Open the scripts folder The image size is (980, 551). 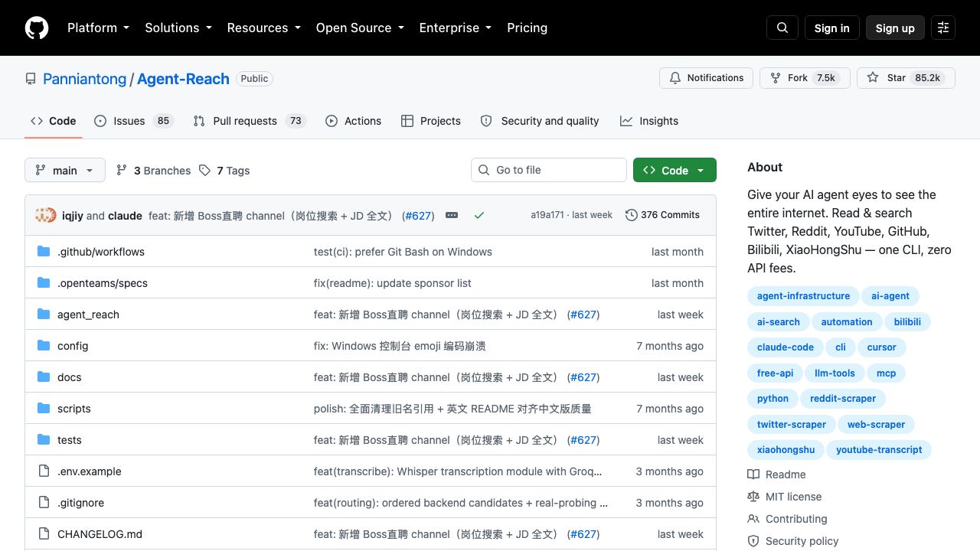(x=74, y=409)
